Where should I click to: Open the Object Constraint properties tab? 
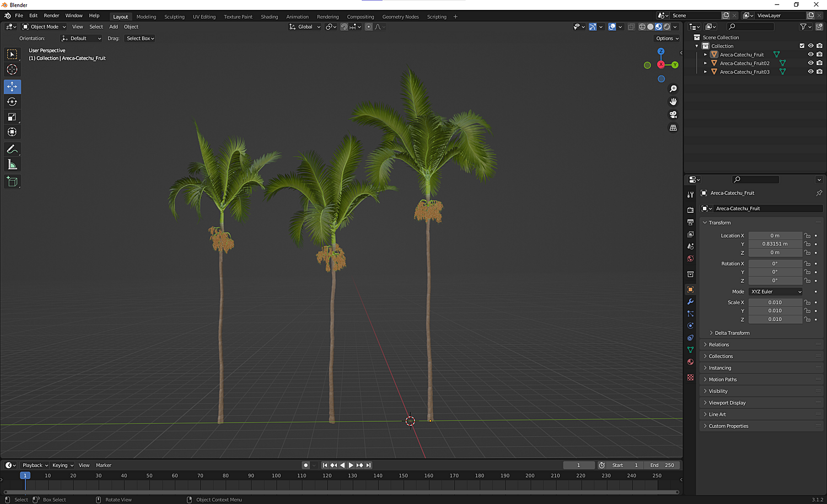690,338
